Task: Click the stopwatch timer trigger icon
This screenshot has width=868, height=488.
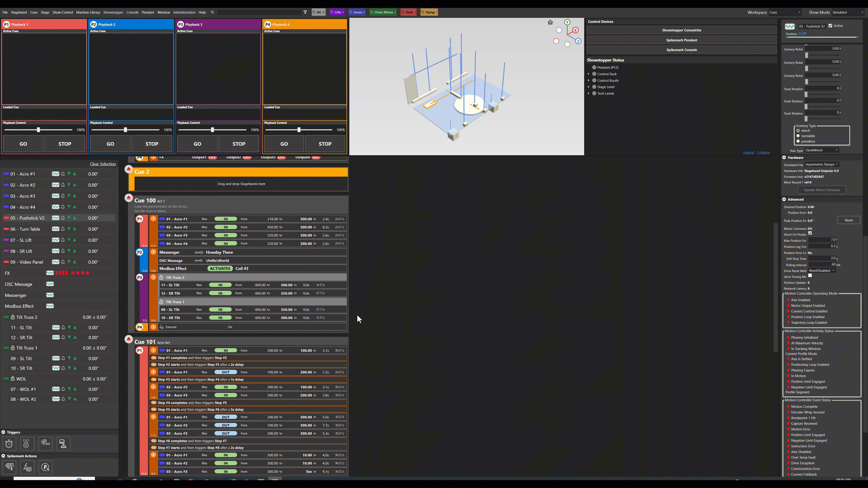Action: (x=9, y=443)
